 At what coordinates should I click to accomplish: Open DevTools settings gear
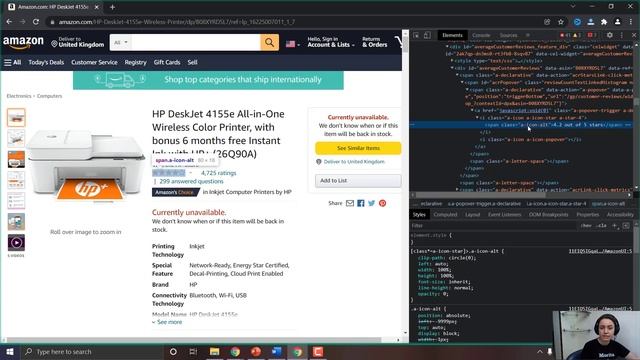609,36
